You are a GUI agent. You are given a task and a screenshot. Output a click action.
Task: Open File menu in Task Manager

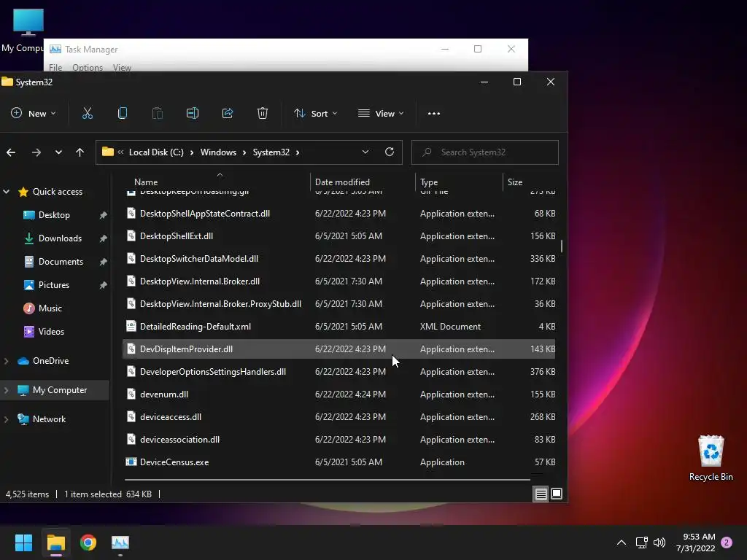point(55,68)
